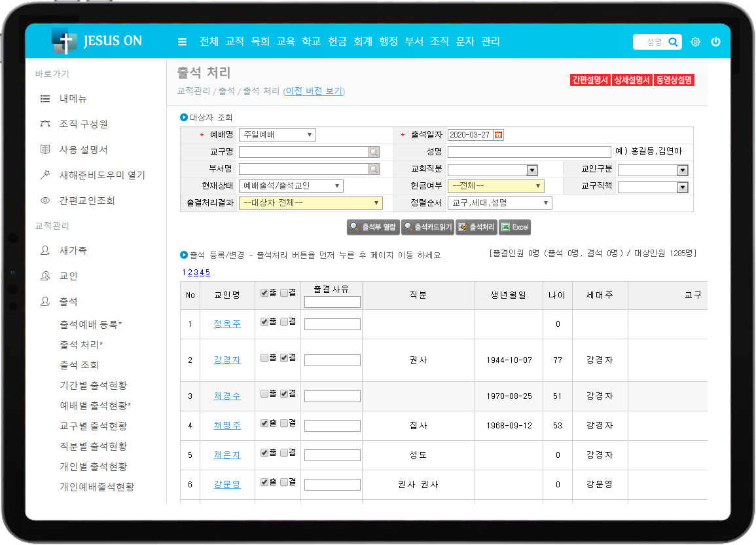Open 출석 조회 in the sidebar
Image resolution: width=756 pixels, height=545 pixels.
click(79, 365)
